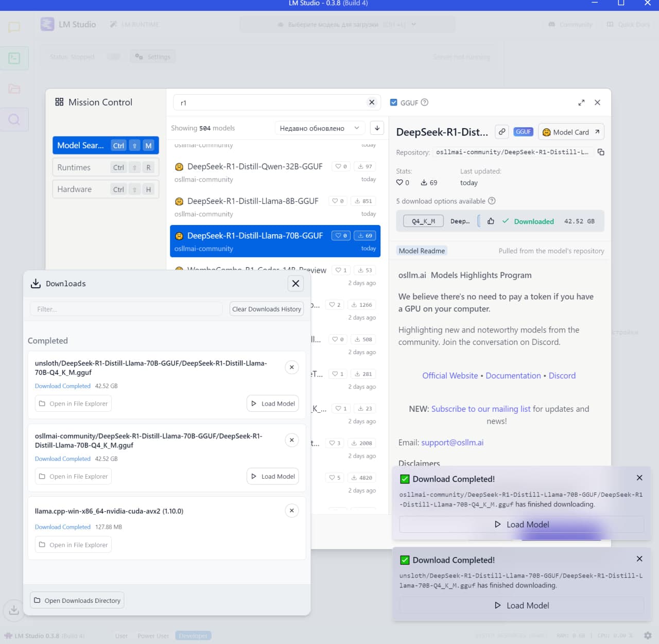Dismiss the unsloth Download Completed notification

tap(639, 559)
